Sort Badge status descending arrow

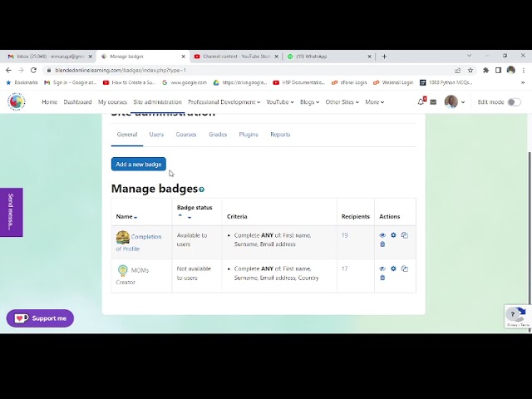tap(190, 217)
